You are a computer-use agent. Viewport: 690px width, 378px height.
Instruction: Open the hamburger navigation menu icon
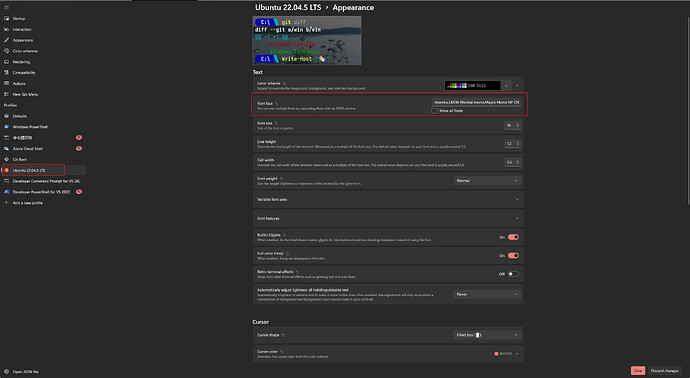6,7
